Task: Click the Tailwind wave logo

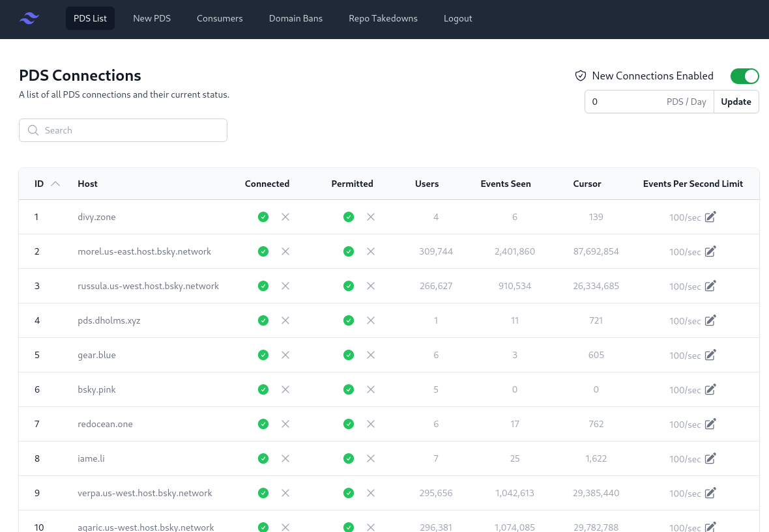Action: 29,18
